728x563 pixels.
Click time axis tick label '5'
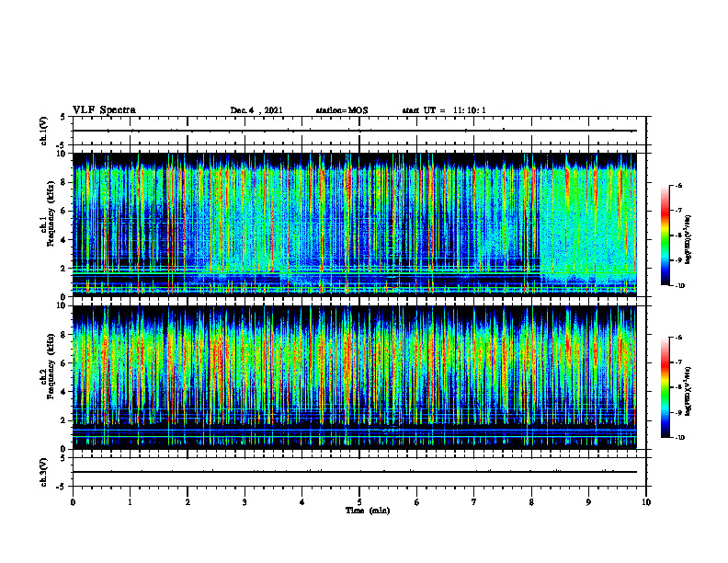(359, 502)
